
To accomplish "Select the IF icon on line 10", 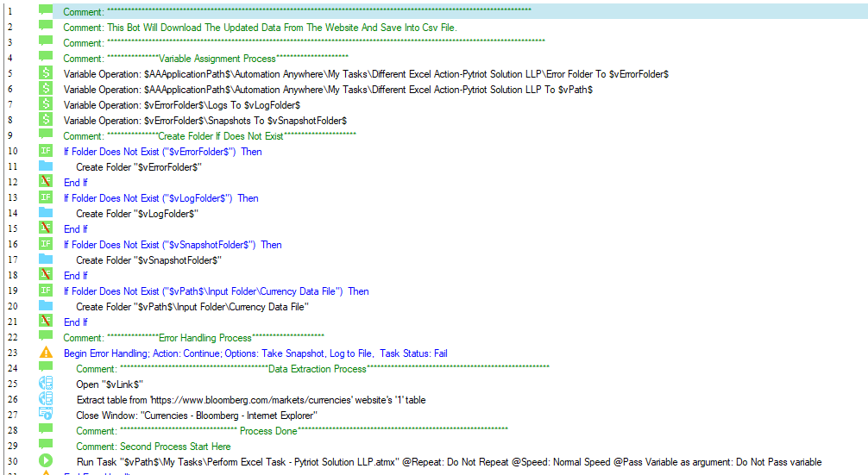I will point(46,150).
